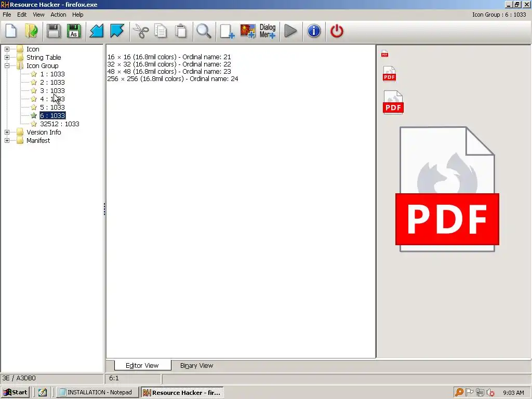This screenshot has height=399, width=532.
Task: Select icon group 5 : 1033
Action: point(52,107)
